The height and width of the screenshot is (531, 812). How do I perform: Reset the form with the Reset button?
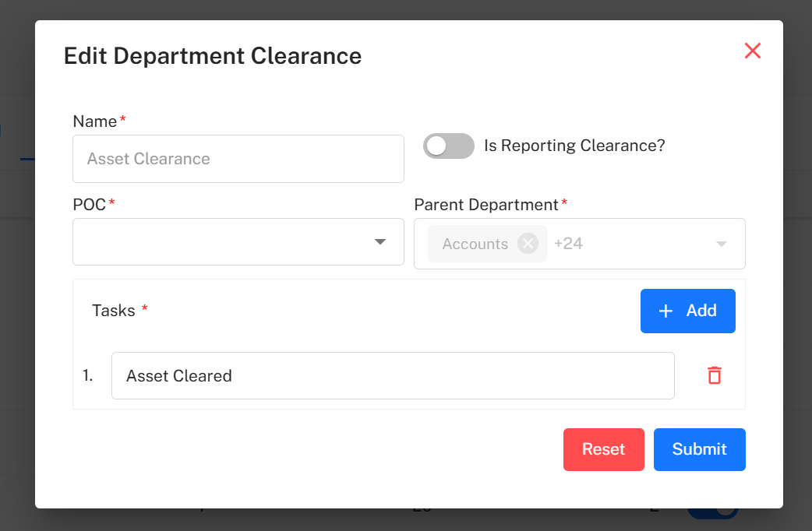[603, 449]
